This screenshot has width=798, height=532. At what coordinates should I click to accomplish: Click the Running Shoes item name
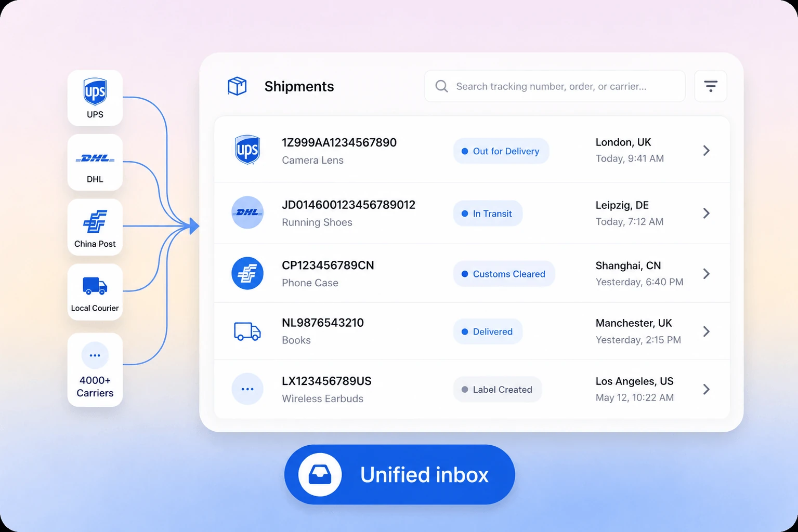tap(317, 222)
